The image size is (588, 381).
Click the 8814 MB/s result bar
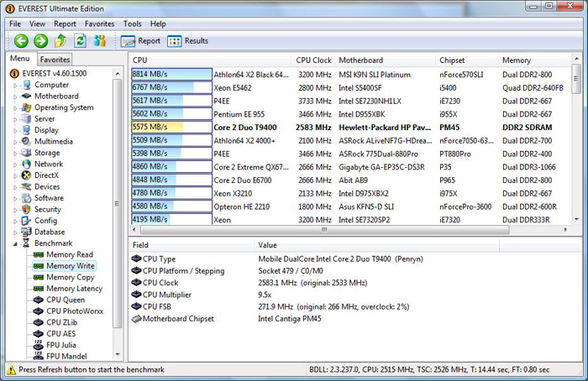pyautogui.click(x=171, y=74)
